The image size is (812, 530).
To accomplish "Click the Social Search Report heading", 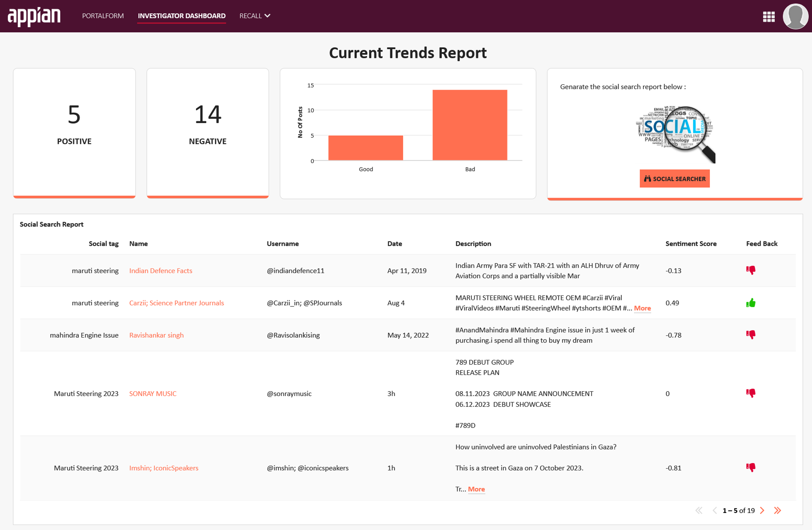I will pyautogui.click(x=52, y=224).
